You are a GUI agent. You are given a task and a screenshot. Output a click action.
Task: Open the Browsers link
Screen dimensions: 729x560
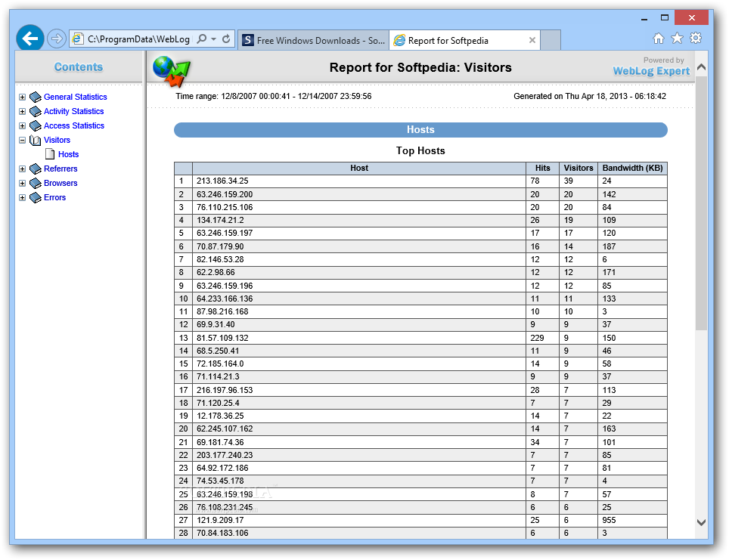click(x=60, y=183)
